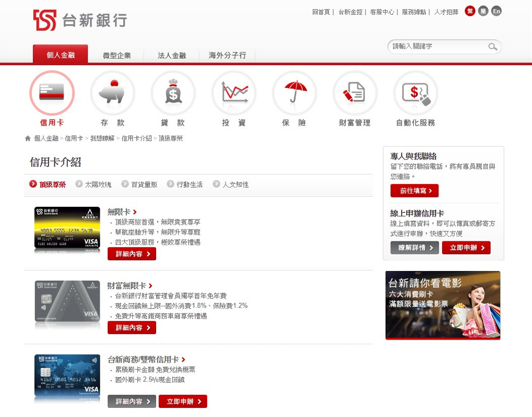This screenshot has width=532, height=417.
Task: Open the 台新商務/雙幣信用卡 title link
Action: [x=143, y=359]
